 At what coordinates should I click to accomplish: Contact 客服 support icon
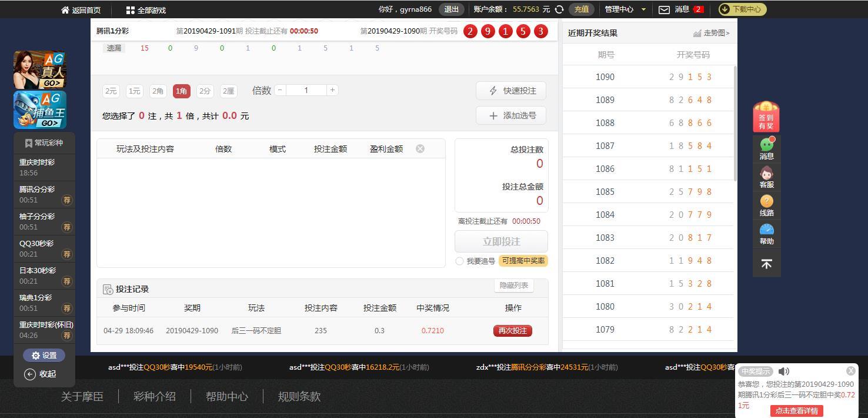tap(767, 177)
